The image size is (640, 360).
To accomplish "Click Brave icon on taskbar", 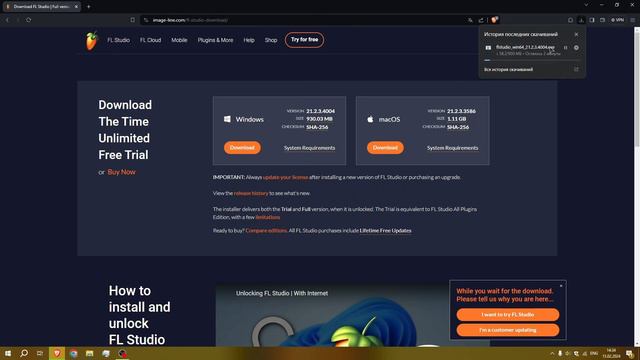I will coord(57,353).
